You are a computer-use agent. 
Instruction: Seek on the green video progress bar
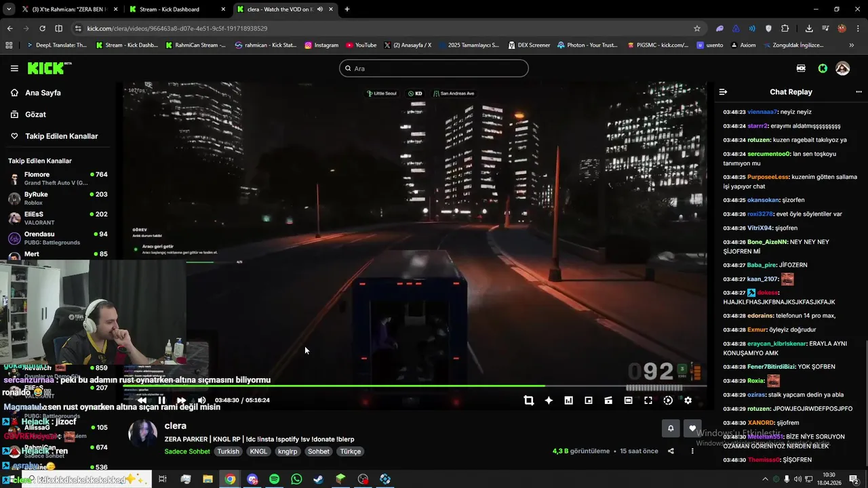click(415, 386)
